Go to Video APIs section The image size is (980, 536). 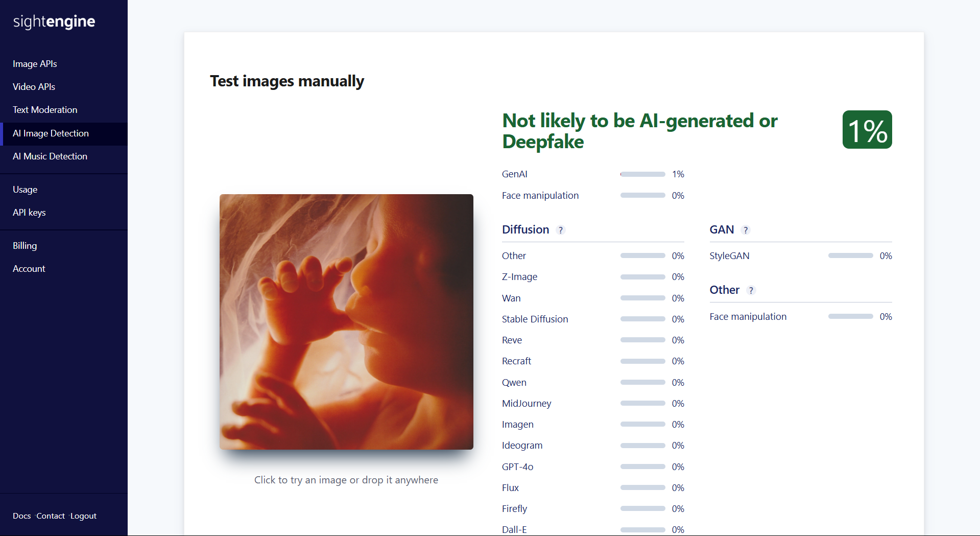(34, 87)
